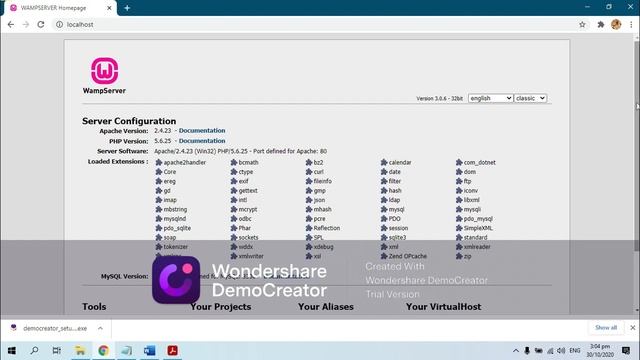640x360 pixels.
Task: Click the com_dotnet extension icon
Action: (x=459, y=162)
